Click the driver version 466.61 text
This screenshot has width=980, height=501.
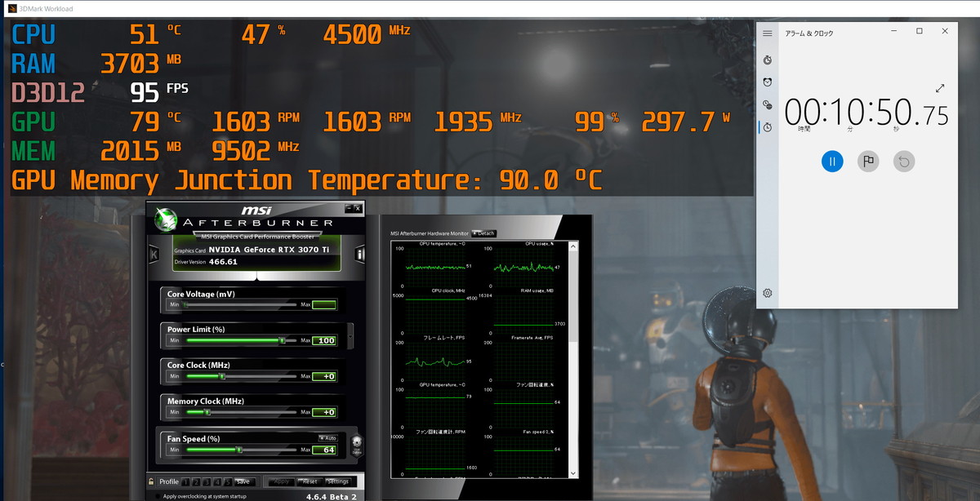tap(222, 262)
